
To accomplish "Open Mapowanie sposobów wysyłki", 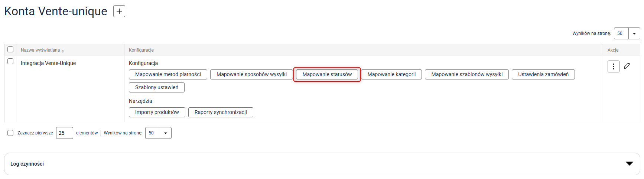I will coord(251,74).
